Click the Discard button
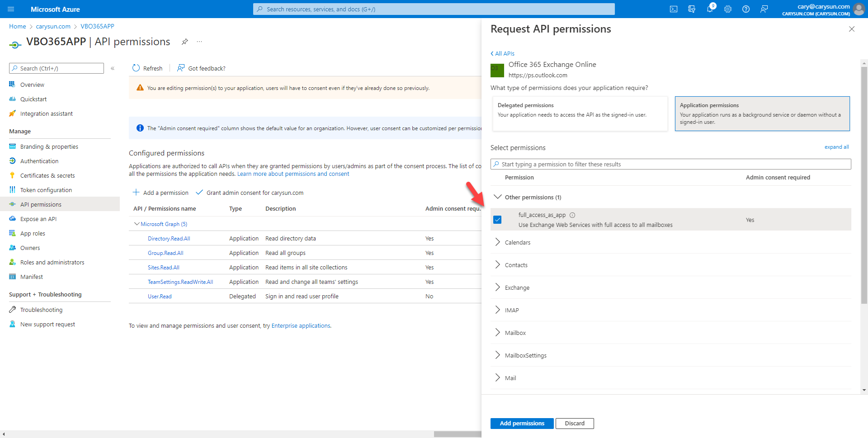Image resolution: width=868 pixels, height=438 pixels. (x=575, y=424)
